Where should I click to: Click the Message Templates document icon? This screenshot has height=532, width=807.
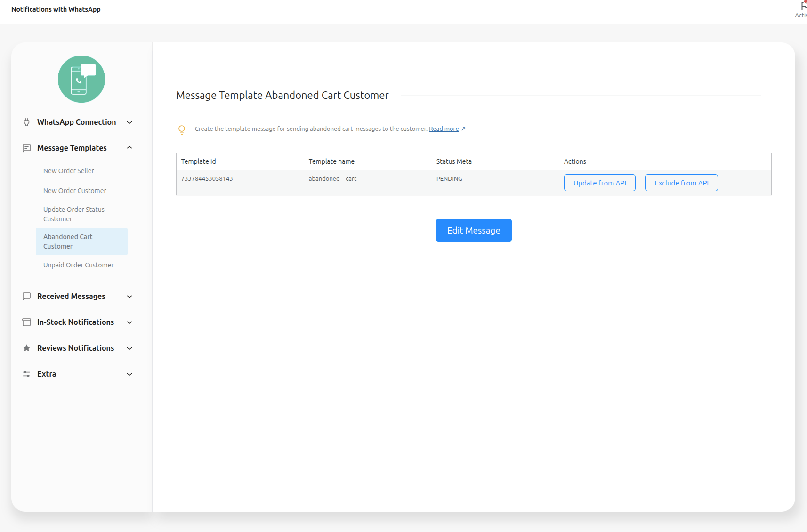tap(27, 148)
